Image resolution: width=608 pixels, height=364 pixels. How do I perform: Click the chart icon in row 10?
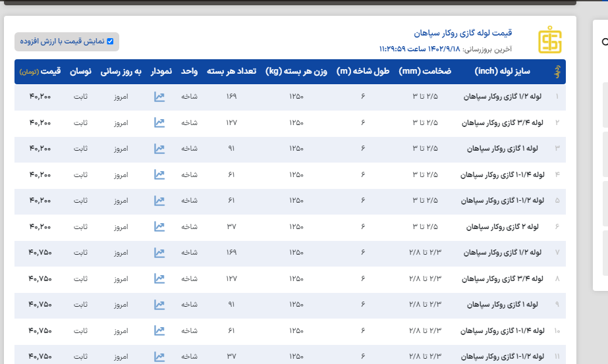click(159, 330)
